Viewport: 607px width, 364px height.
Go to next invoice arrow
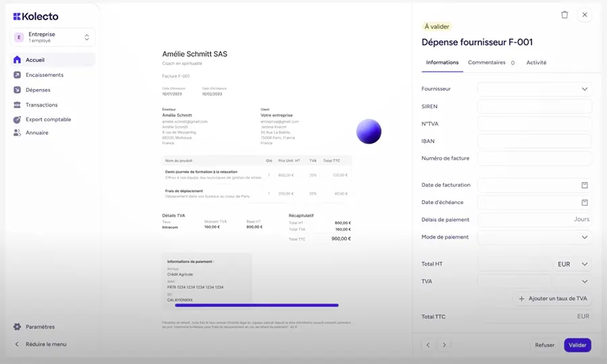[444, 345]
